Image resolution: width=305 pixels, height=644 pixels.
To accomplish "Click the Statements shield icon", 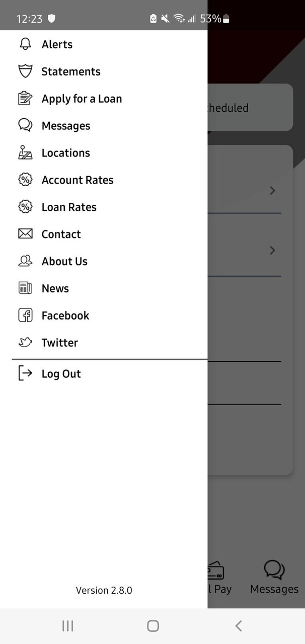I will tap(25, 71).
